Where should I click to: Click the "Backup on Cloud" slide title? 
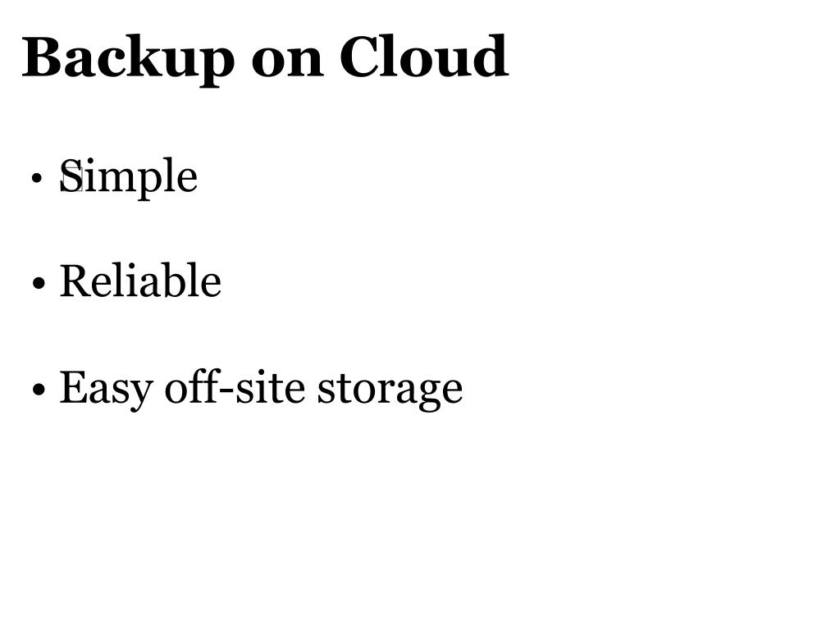click(265, 58)
